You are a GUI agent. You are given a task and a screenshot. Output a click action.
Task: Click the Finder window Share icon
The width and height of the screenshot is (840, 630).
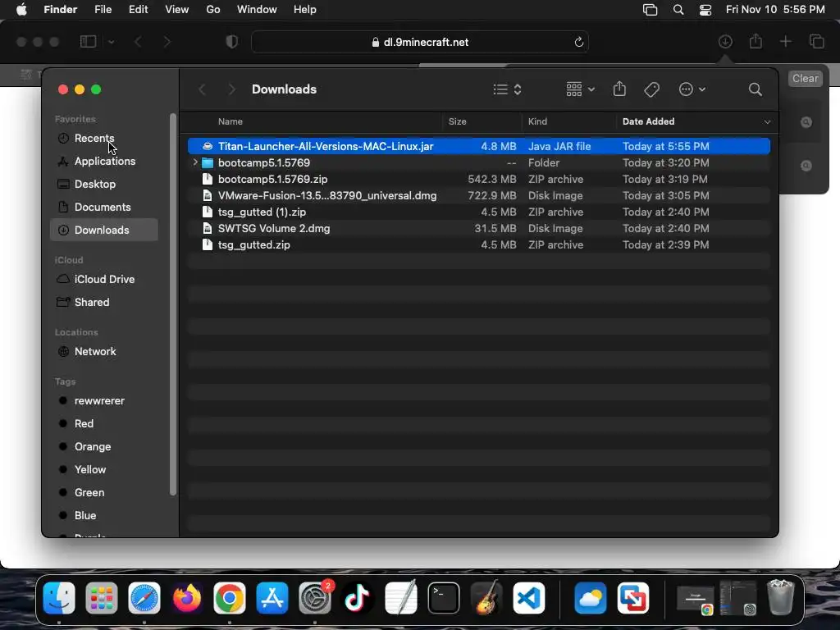[x=619, y=89]
